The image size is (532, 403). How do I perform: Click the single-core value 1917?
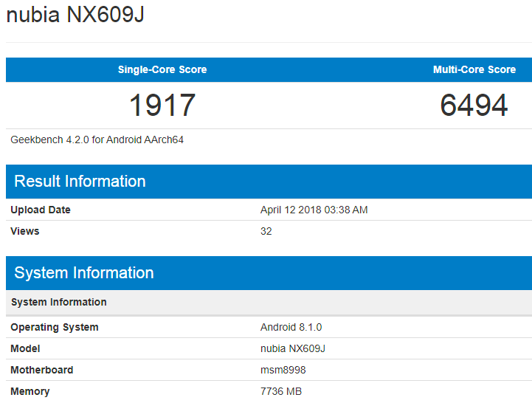point(162,105)
